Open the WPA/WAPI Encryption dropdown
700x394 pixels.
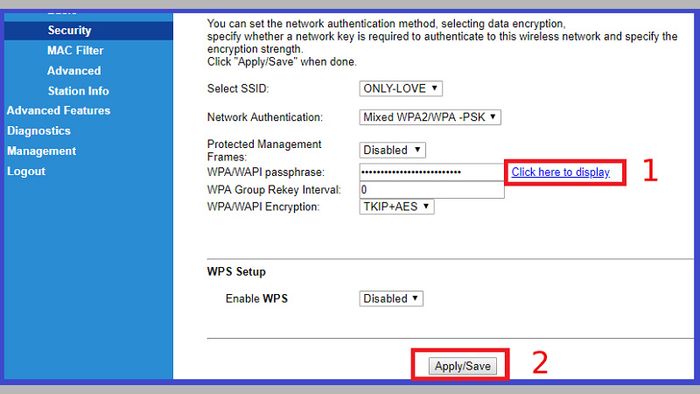pyautogui.click(x=396, y=207)
